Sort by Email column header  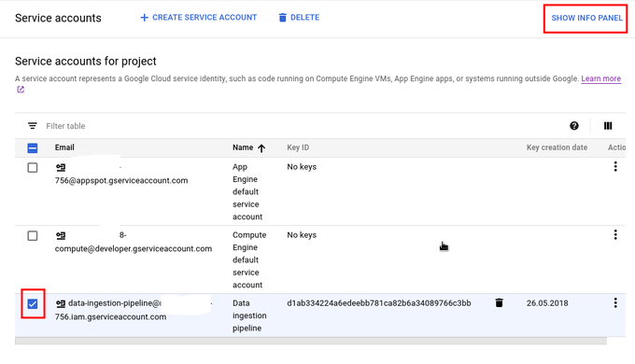(x=64, y=147)
